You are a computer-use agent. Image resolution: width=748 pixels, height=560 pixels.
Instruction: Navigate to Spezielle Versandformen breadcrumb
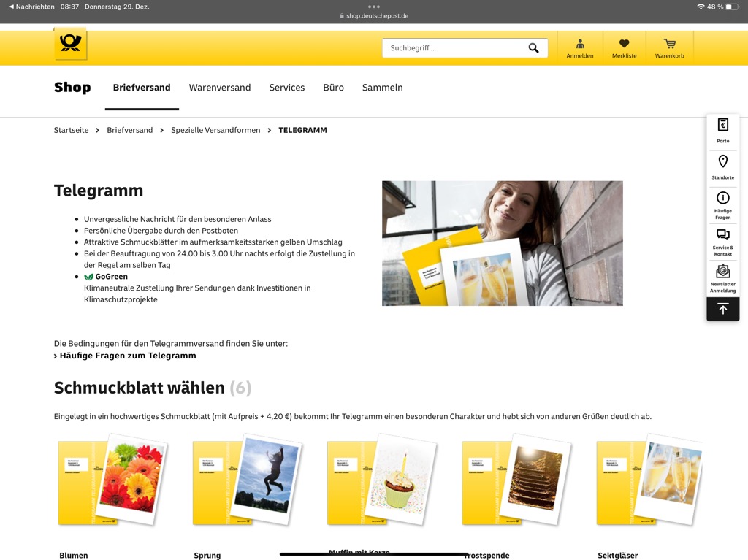tap(215, 130)
